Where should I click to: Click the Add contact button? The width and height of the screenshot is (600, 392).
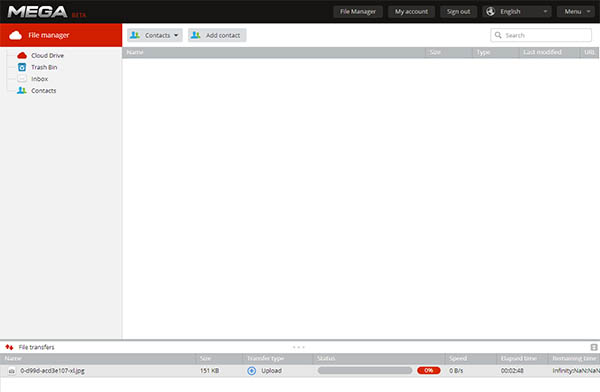(x=217, y=35)
